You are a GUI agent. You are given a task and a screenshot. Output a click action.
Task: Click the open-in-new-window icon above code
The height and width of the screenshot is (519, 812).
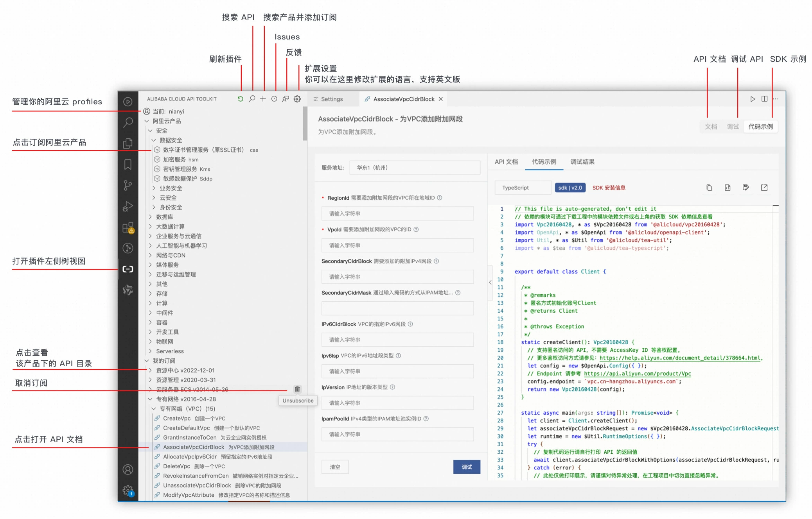[764, 188]
